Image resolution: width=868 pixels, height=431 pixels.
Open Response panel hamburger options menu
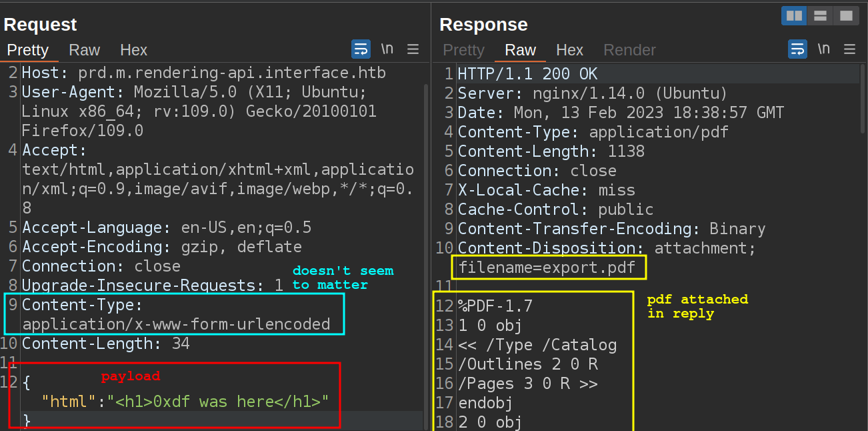point(849,49)
